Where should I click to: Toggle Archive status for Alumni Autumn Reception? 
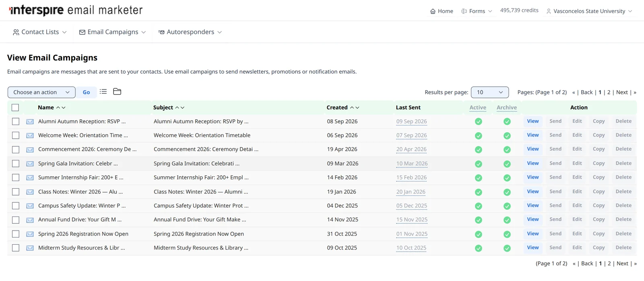[507, 121]
